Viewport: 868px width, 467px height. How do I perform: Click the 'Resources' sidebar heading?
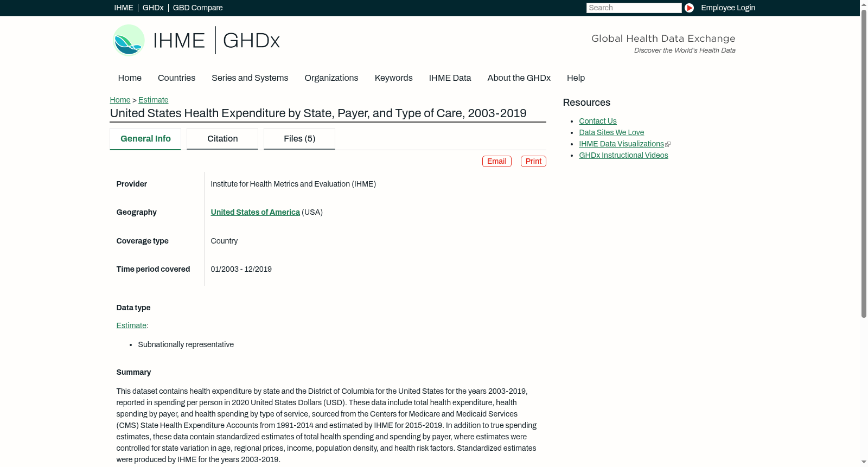[x=586, y=103]
